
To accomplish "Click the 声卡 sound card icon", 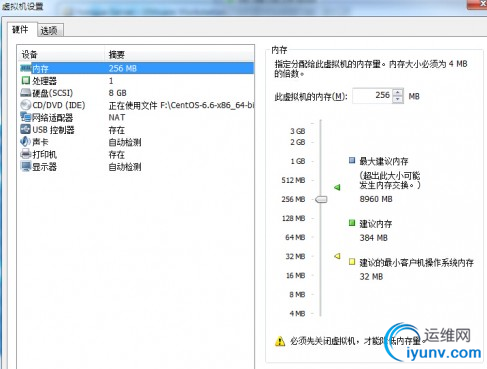I will (26, 142).
